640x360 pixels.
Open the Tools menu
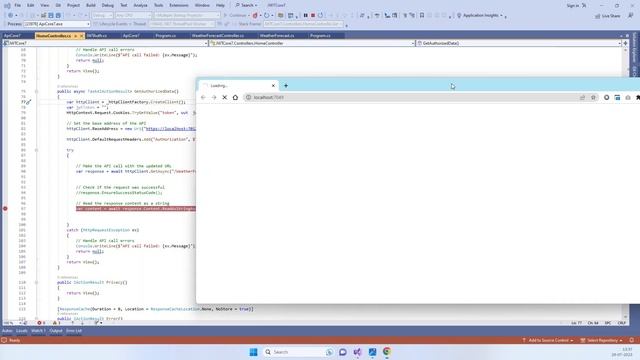tap(158, 5)
